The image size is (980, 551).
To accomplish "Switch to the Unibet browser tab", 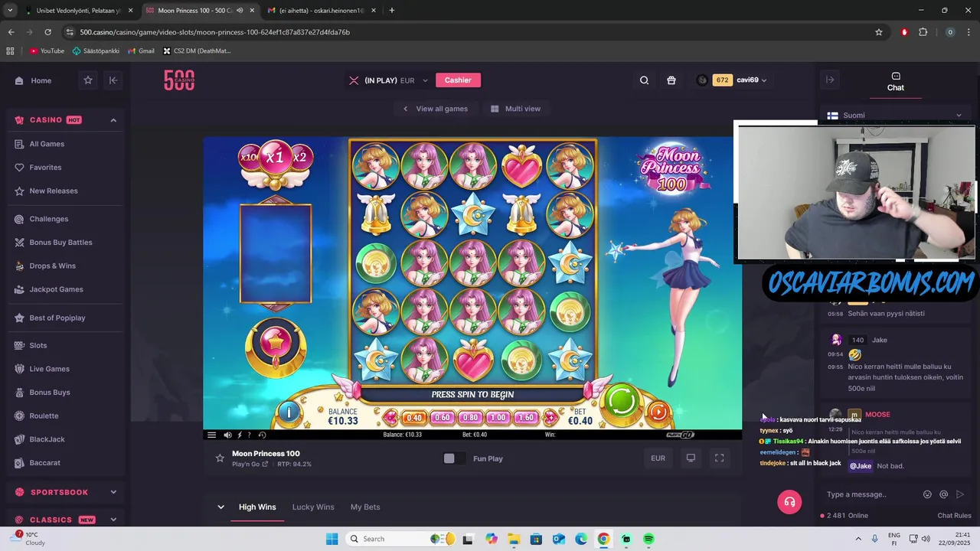I will point(79,11).
